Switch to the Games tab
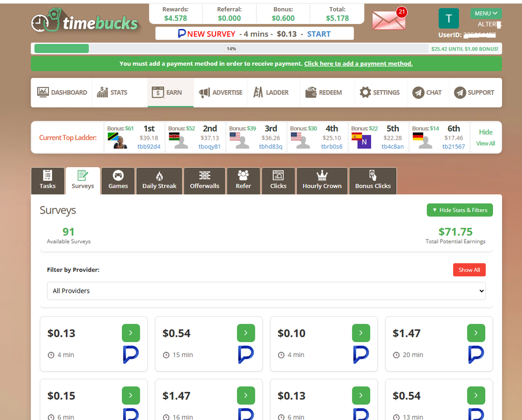 (118, 181)
